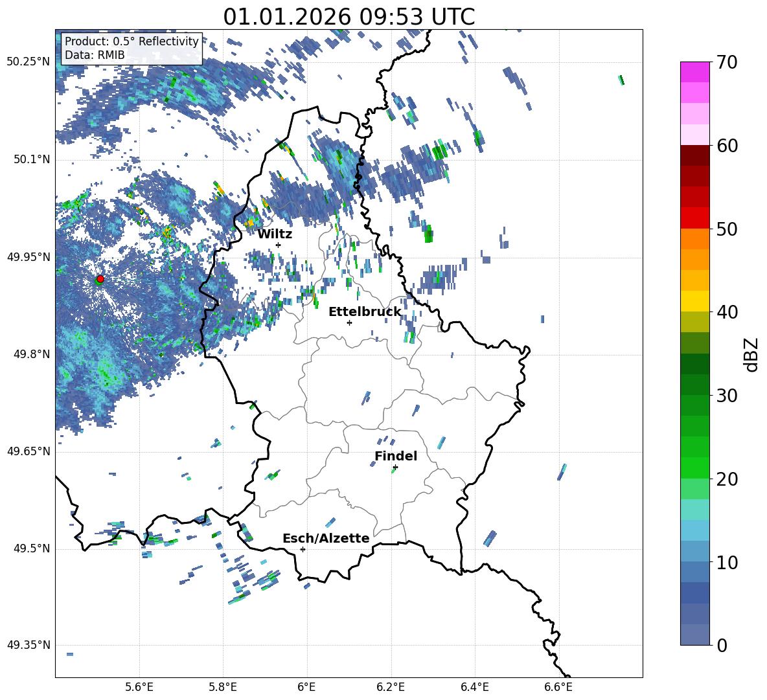Click the 6.4°E longitude label

(x=474, y=688)
